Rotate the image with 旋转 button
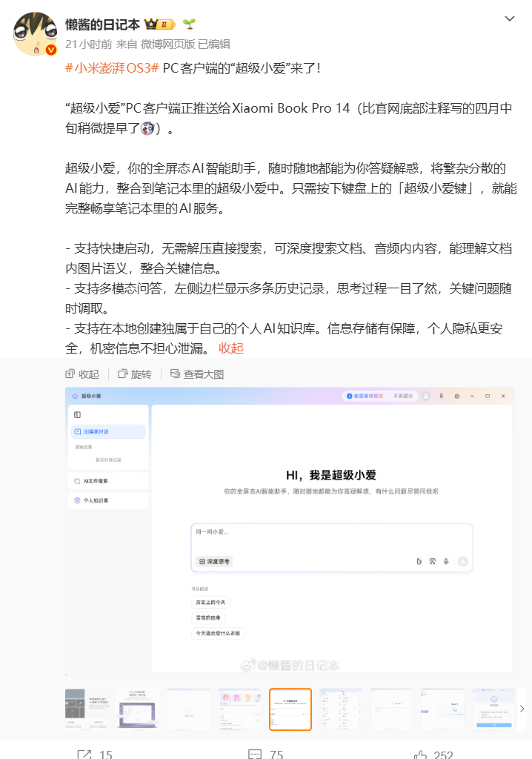 (x=134, y=374)
